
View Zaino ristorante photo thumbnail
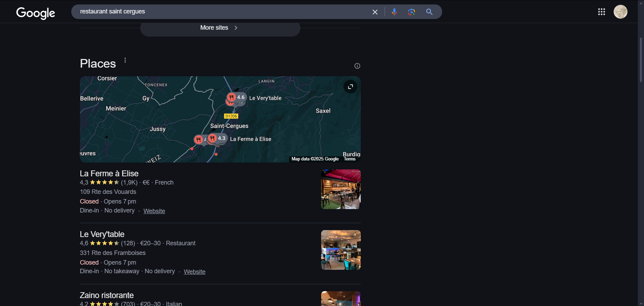pyautogui.click(x=341, y=298)
